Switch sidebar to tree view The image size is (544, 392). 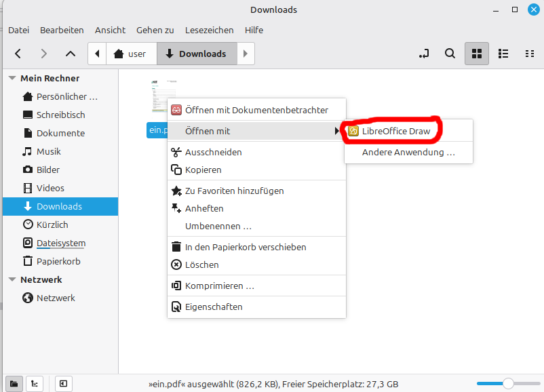tap(35, 384)
